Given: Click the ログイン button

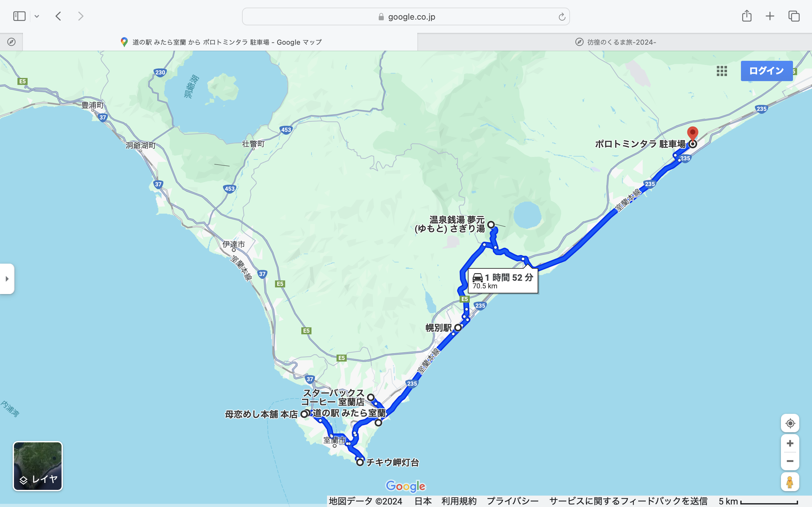Looking at the screenshot, I should tap(766, 71).
